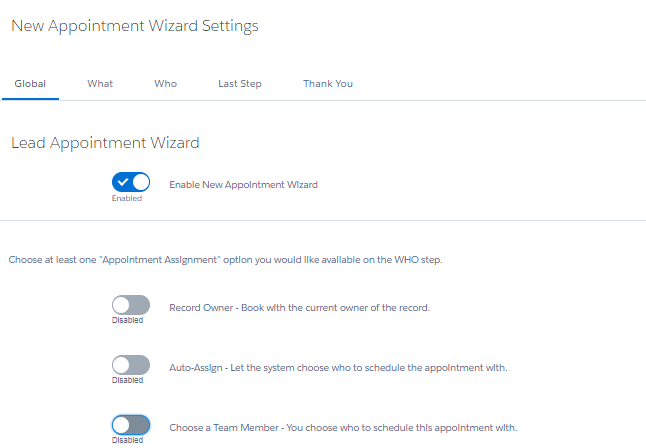
Task: Click the Auto-Assign description text
Action: (x=338, y=368)
